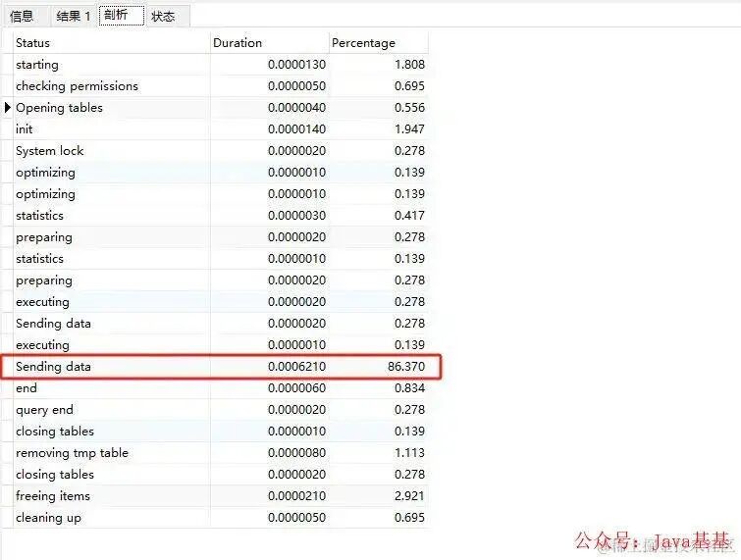Select the removing tmp table row
Image resolution: width=741 pixels, height=560 pixels.
(221, 453)
